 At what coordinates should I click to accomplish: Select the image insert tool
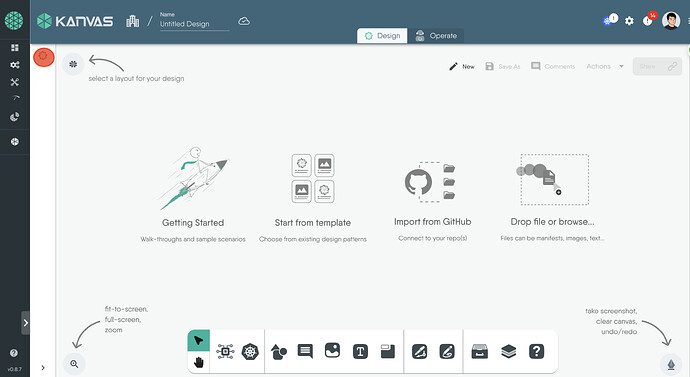pyautogui.click(x=333, y=351)
